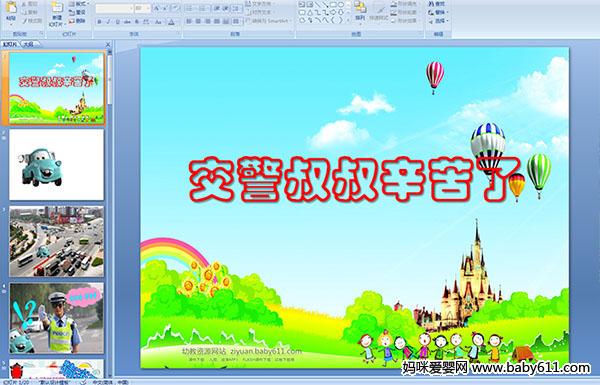Select the rectangle shape in shapes gallery
The width and height of the screenshot is (600, 385).
333,5
